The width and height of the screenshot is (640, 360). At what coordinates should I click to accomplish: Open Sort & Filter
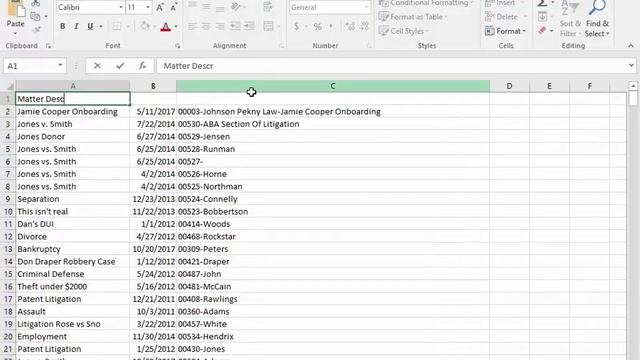[x=570, y=19]
